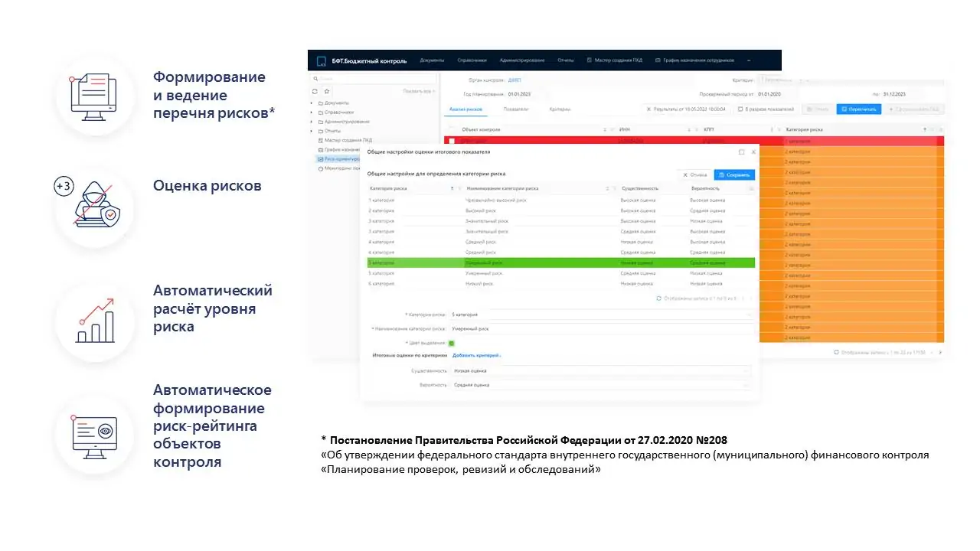Viewport: 980px width, 551px height.
Task: Click the Добавить критерий link
Action: pos(476,355)
